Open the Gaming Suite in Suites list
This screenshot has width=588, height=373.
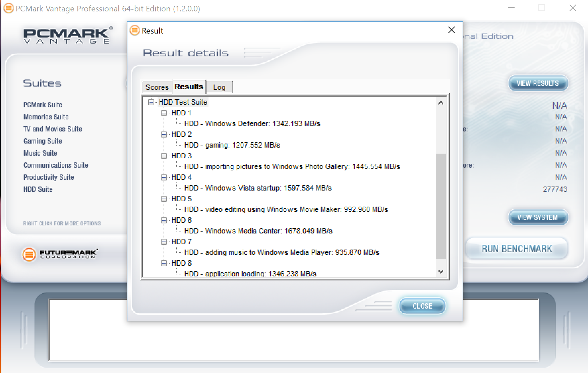tap(43, 141)
